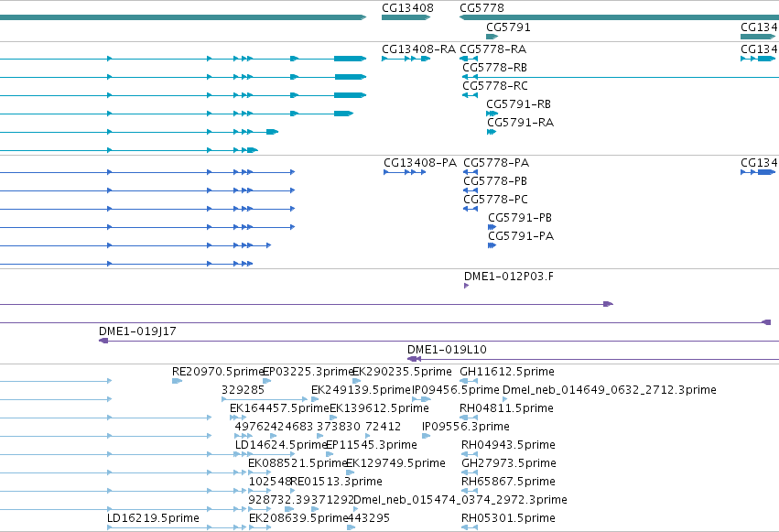Select EST EK139612.5prime
This screenshot has height=532, width=779.
(379, 408)
